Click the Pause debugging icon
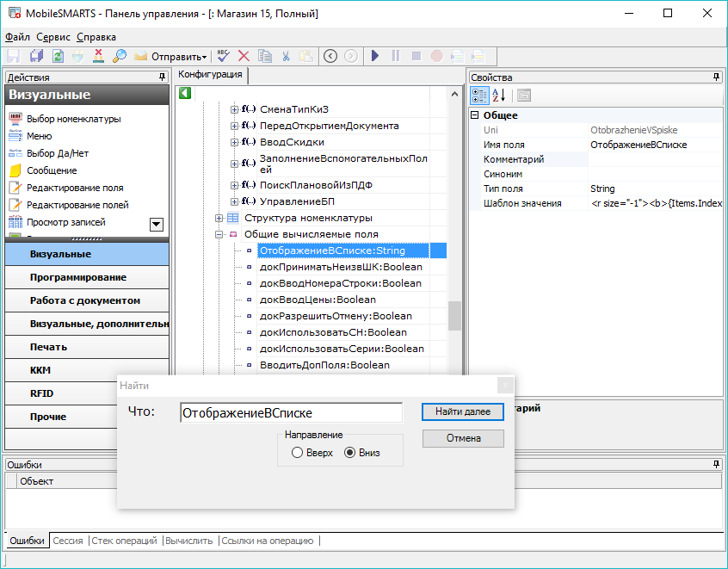This screenshot has height=569, width=728. pyautogui.click(x=396, y=56)
